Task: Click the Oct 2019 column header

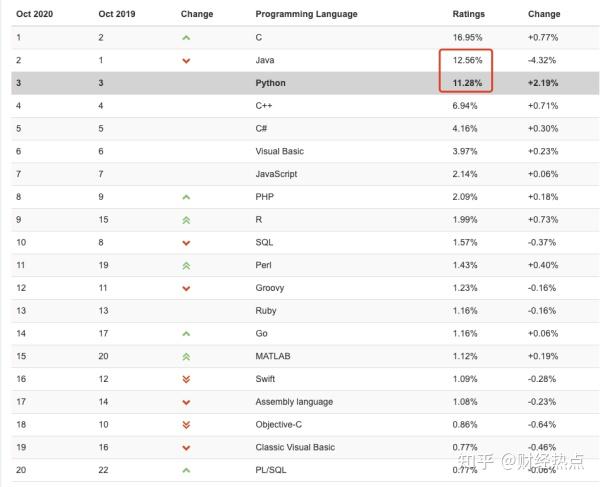Action: coord(118,15)
